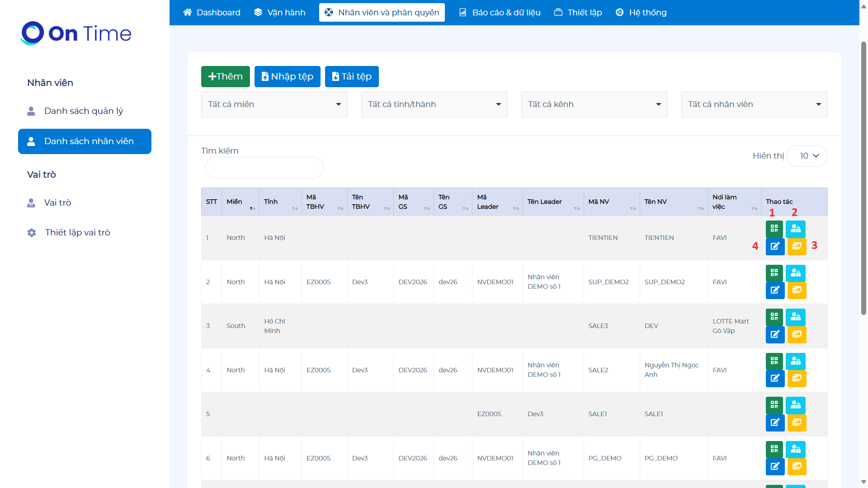
Task: Click yellow images icon for SALE2 row
Action: (x=797, y=378)
